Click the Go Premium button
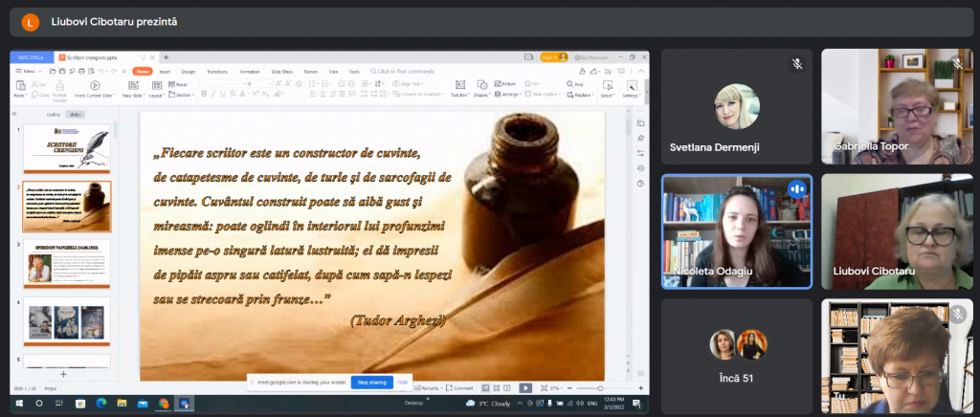Image resolution: width=980 pixels, height=417 pixels. [591, 56]
